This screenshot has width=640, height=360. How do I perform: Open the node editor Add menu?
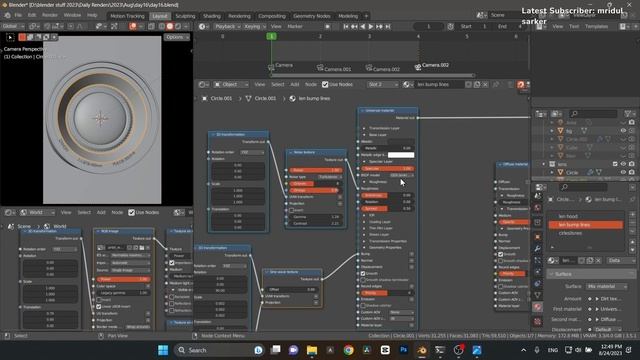click(295, 84)
